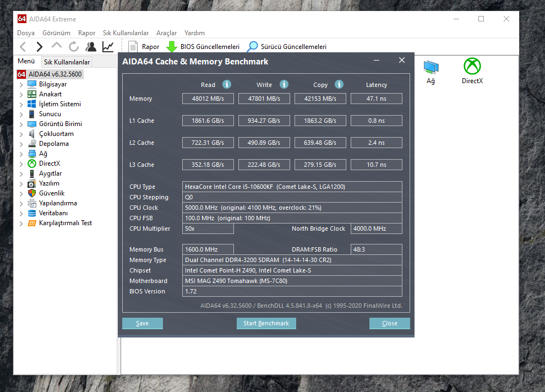Click the L1 Cache Write value 934.27 GB/s
Image resolution: width=545 pixels, height=392 pixels.
[264, 121]
